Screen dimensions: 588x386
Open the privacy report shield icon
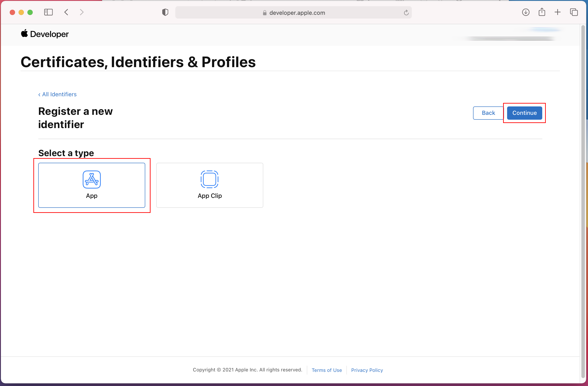tap(165, 12)
